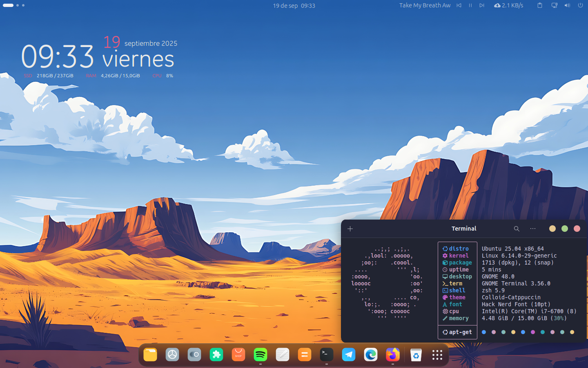Screen dimensions: 588x368
Task: Search within the Terminal window
Action: coord(517,229)
